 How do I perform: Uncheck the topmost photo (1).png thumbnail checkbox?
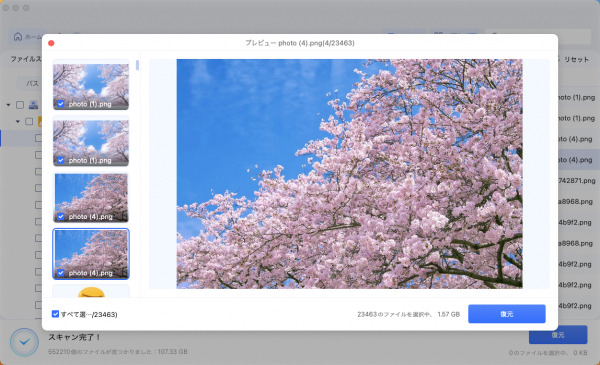60,104
